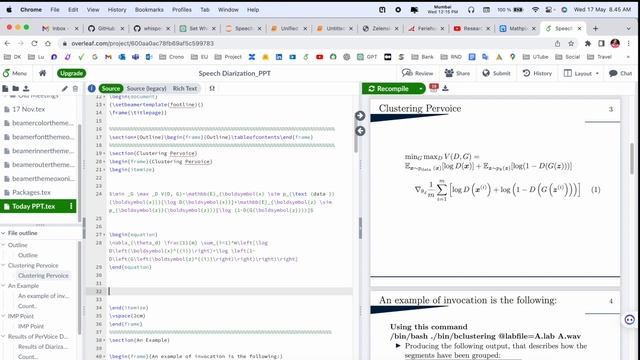Click editor info icon

[91, 88]
